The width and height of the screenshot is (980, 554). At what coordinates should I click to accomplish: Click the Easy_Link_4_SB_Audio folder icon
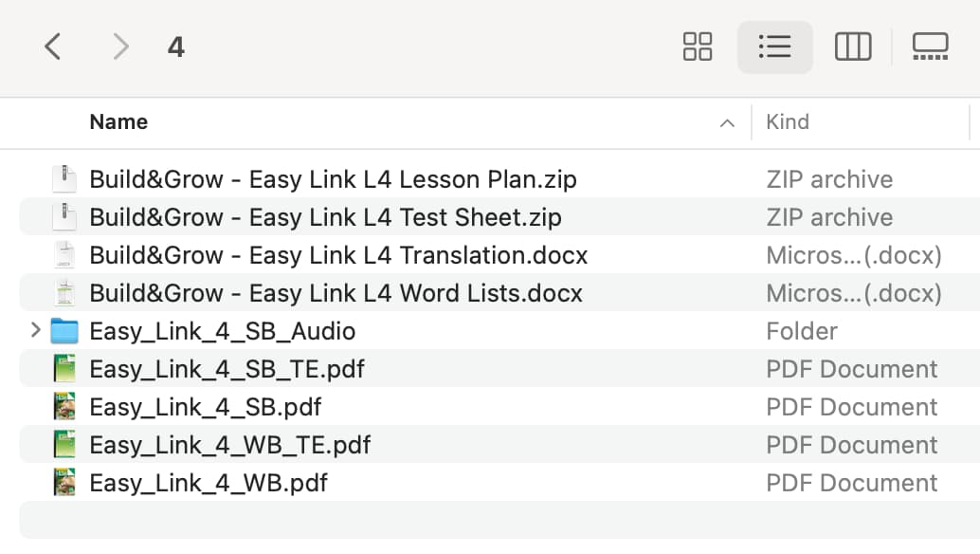pos(64,331)
